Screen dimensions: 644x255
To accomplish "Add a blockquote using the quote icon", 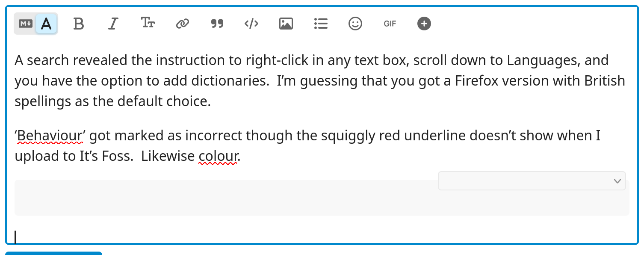I will click(217, 24).
